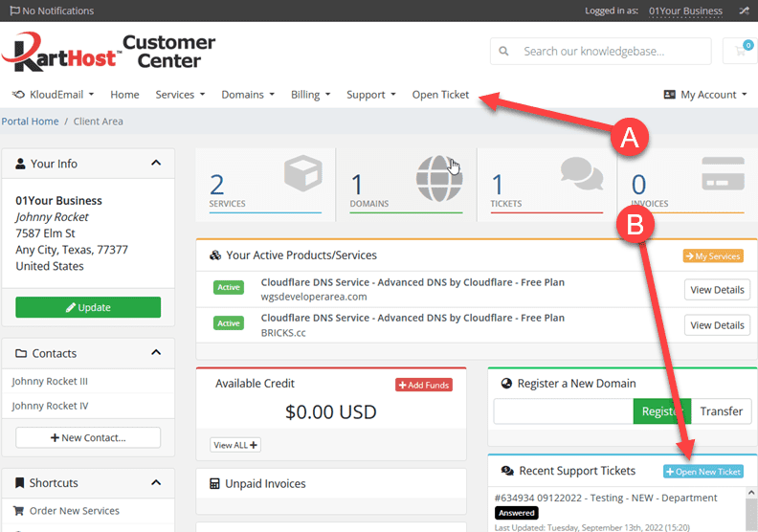The height and width of the screenshot is (532, 758).
Task: Open the My Services button
Action: (713, 256)
